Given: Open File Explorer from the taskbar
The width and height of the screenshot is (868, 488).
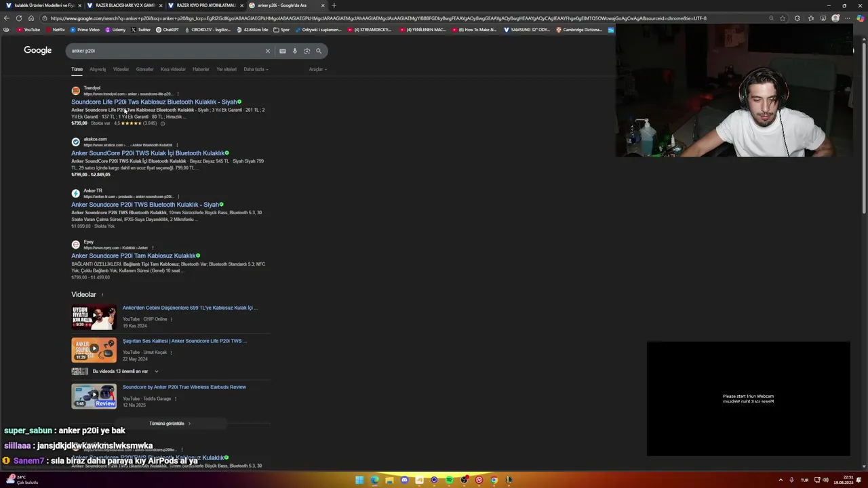Looking at the screenshot, I should tap(389, 480).
